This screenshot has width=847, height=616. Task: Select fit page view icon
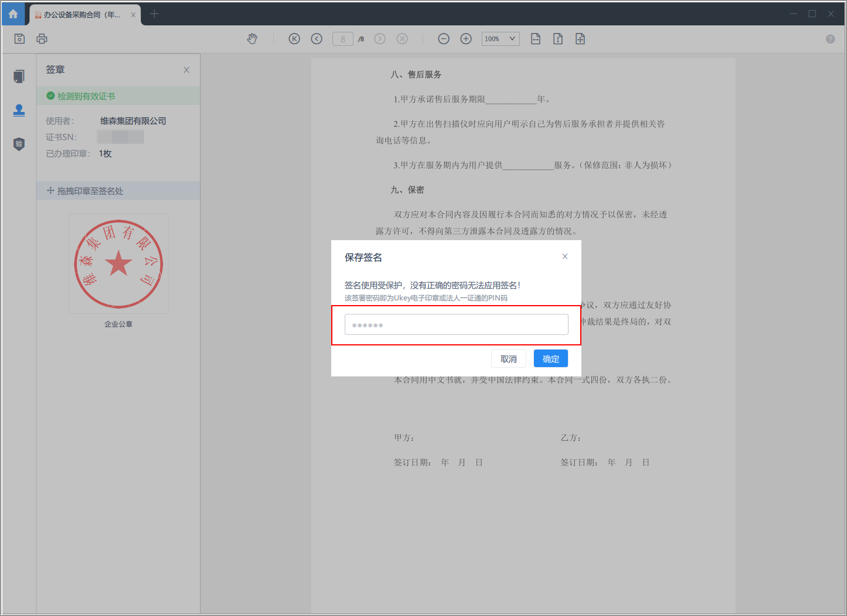580,39
